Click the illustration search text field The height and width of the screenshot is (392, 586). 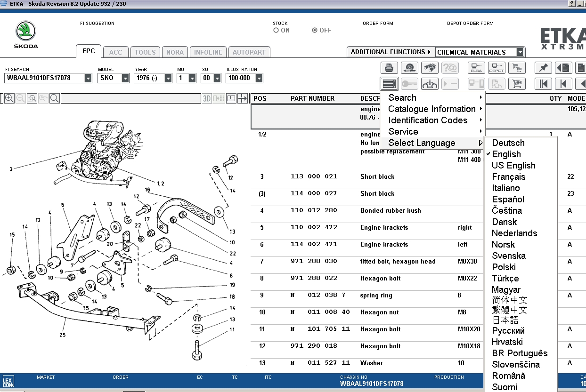(x=130, y=98)
